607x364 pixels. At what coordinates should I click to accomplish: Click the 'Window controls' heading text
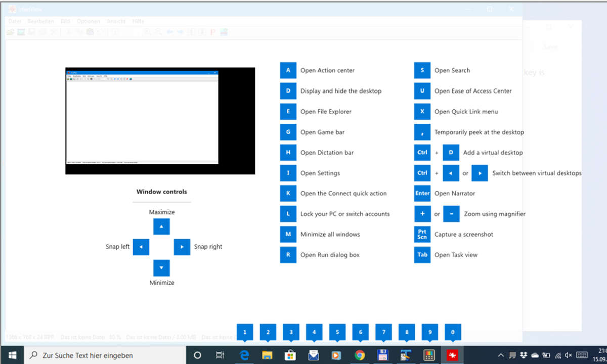point(161,192)
